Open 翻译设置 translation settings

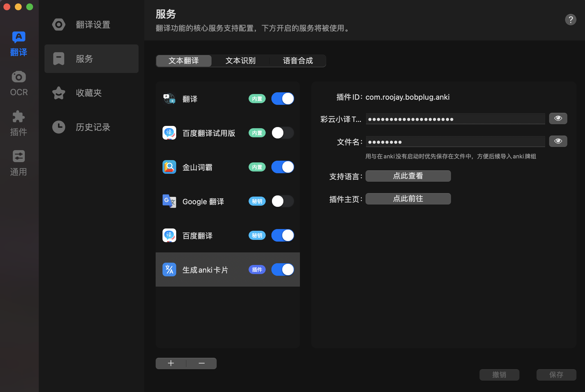point(91,25)
